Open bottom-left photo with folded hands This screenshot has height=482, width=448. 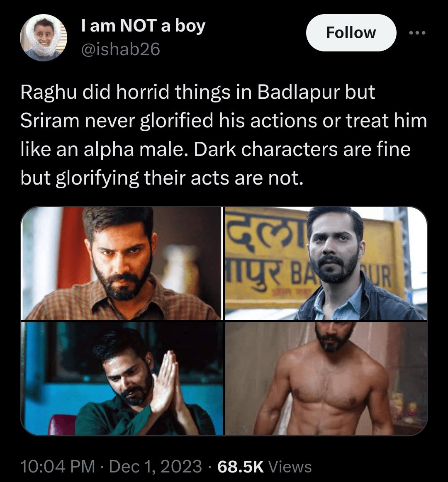121,378
